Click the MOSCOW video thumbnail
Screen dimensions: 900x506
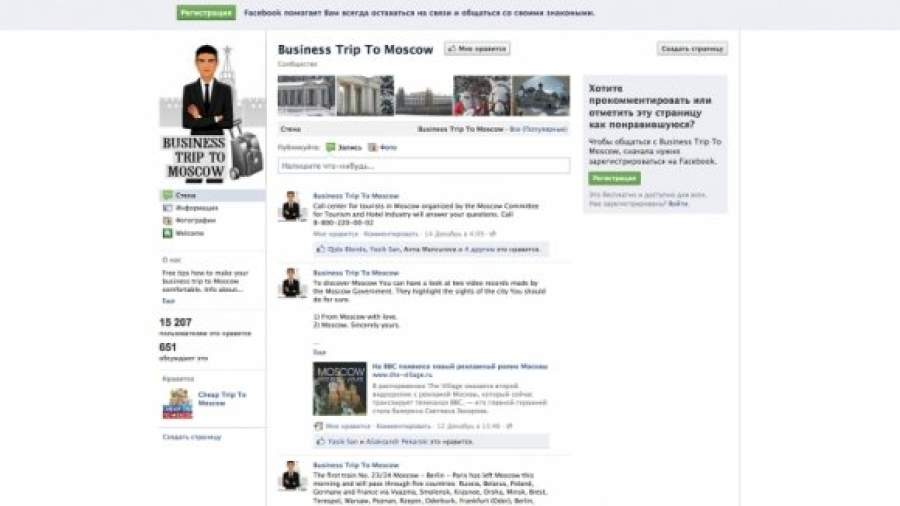coord(340,388)
